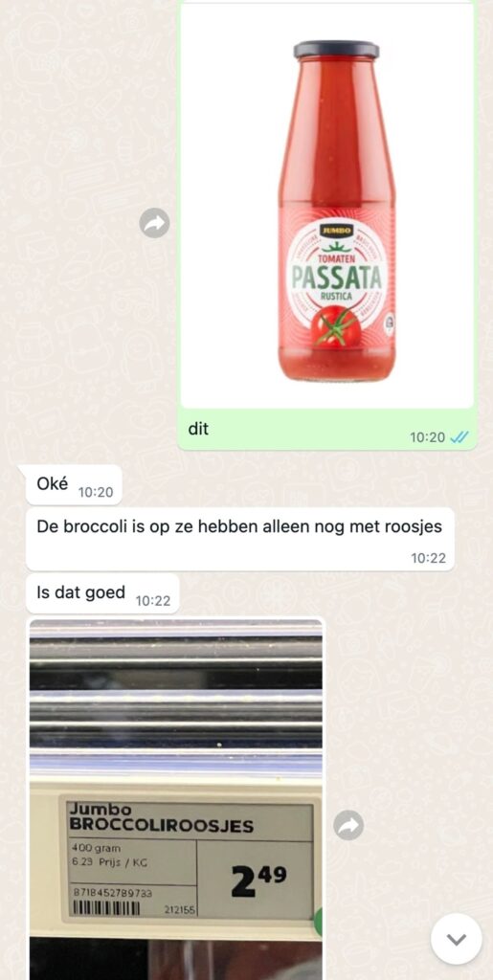The height and width of the screenshot is (980, 493).
Task: Forward the passata photo using the arrow icon
Action: 154,223
